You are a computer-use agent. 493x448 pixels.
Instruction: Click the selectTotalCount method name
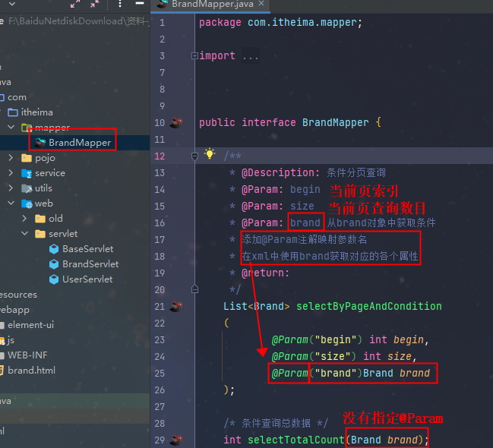click(x=295, y=440)
